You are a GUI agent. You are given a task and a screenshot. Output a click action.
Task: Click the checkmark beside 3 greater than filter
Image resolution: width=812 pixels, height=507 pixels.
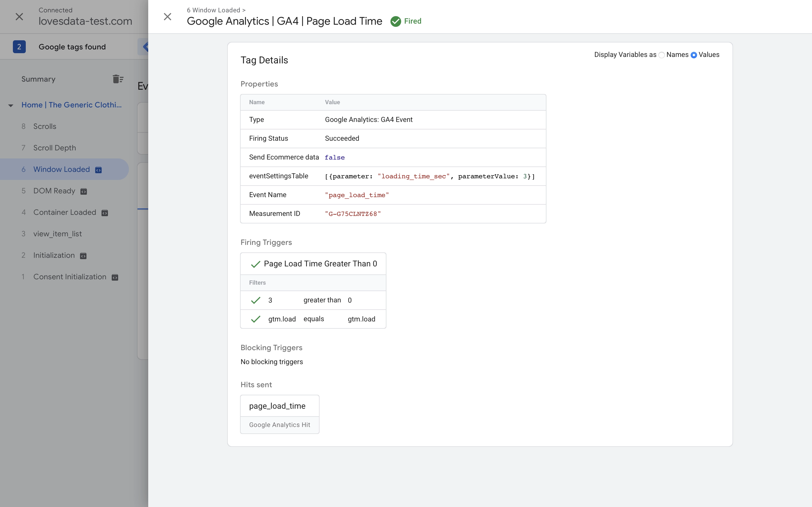point(255,300)
